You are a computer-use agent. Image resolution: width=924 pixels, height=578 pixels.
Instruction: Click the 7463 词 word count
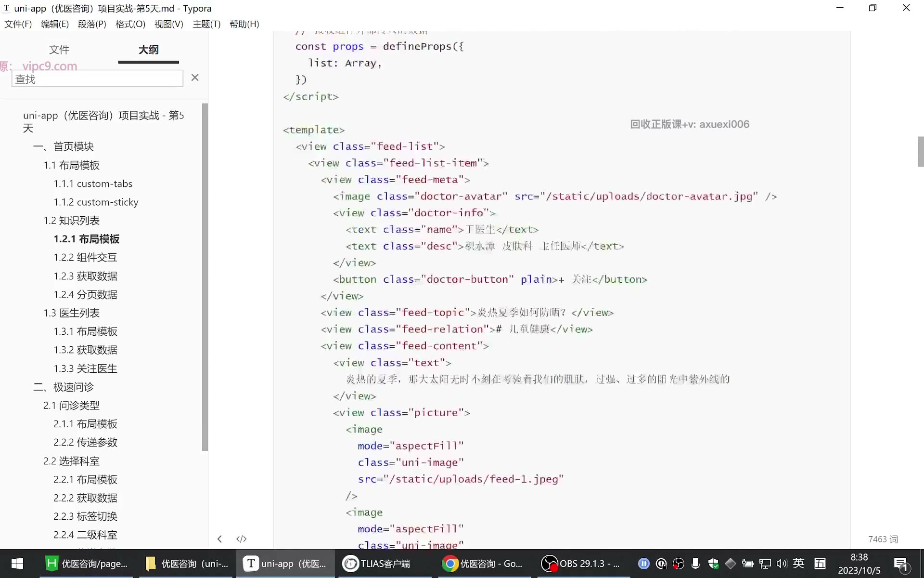[x=883, y=539]
